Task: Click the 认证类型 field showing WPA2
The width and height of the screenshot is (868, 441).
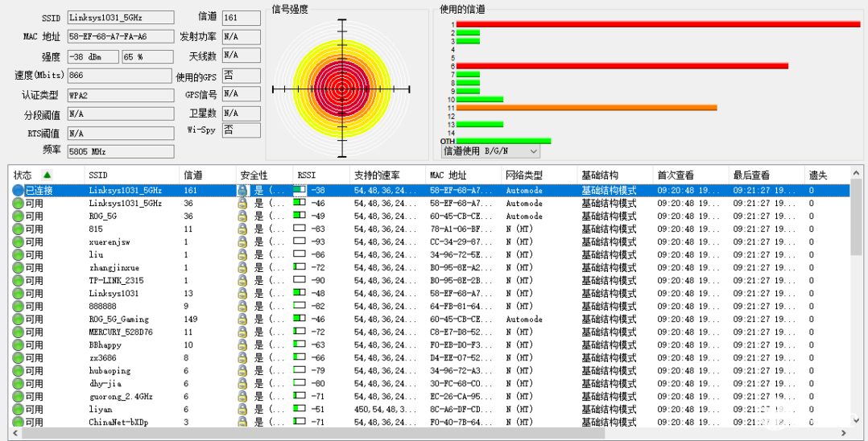Action: tap(121, 95)
